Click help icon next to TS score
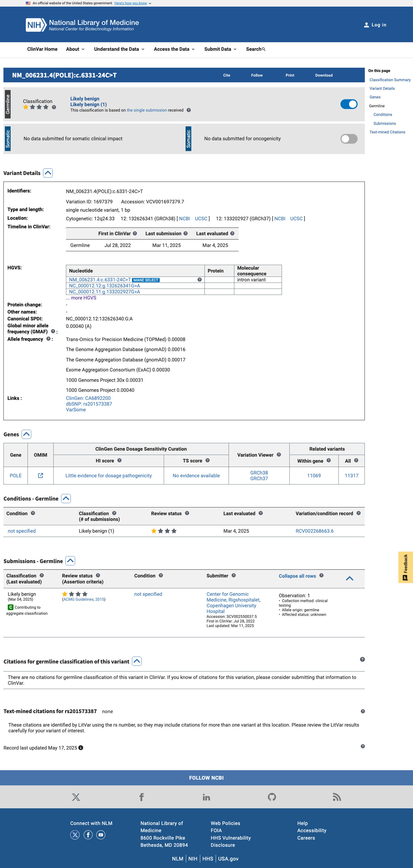Screen dimensions: 413x868 (x=208, y=460)
